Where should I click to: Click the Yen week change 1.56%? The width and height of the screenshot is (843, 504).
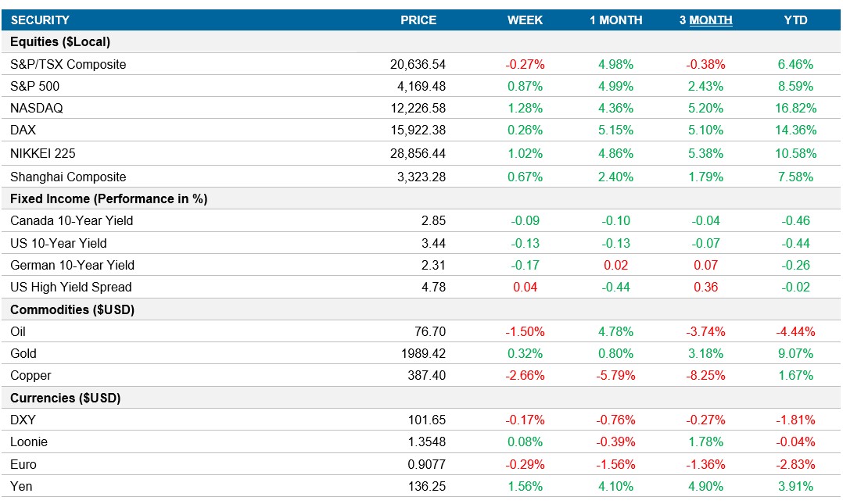[x=526, y=485]
